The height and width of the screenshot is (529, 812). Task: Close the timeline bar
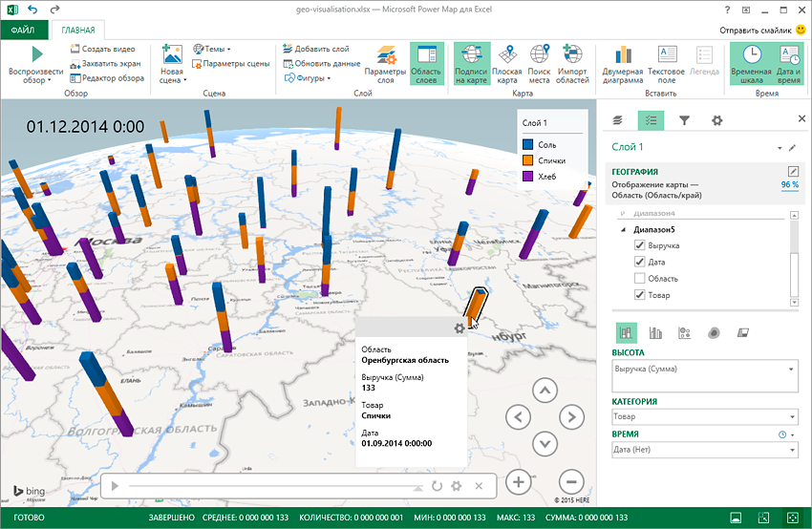point(479,486)
